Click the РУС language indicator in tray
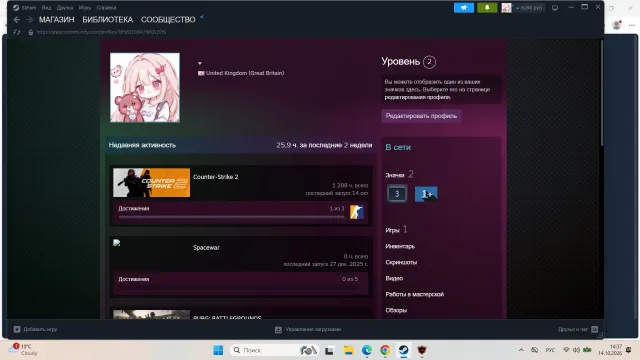 [550, 350]
